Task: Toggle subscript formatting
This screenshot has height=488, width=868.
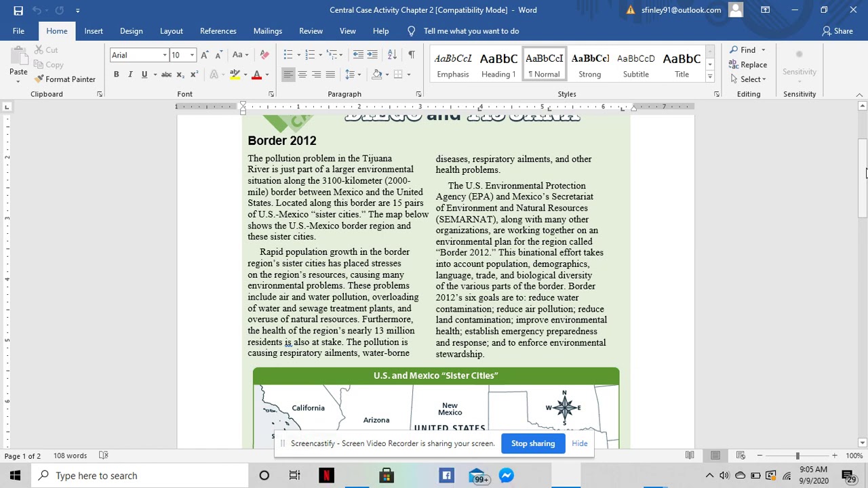Action: coord(180,75)
